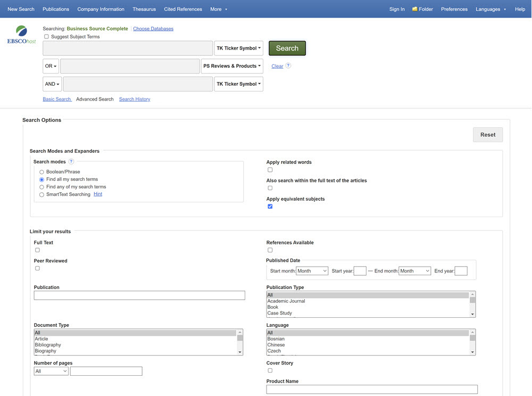Viewport: 532px width, 396px height.
Task: Open the Start month dropdown
Action: (x=312, y=271)
